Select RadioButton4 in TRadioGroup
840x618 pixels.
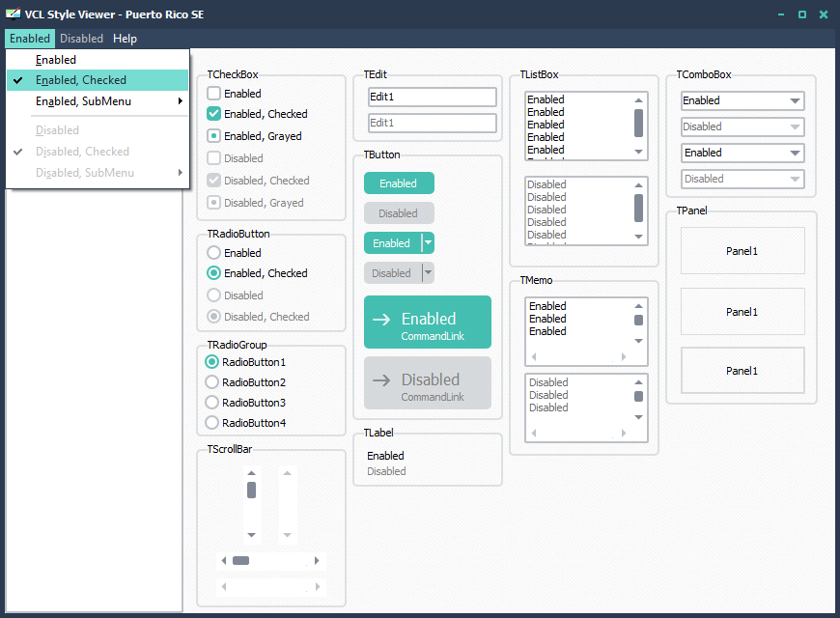212,423
